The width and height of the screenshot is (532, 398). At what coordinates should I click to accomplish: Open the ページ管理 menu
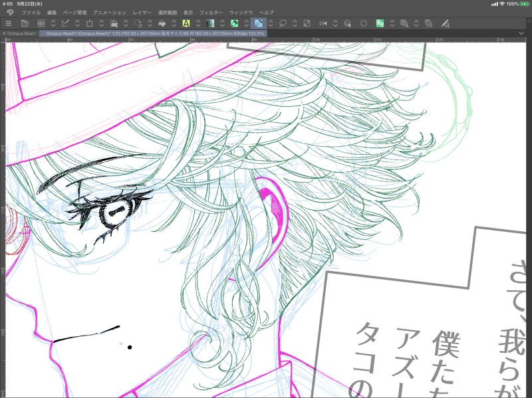[x=74, y=13]
